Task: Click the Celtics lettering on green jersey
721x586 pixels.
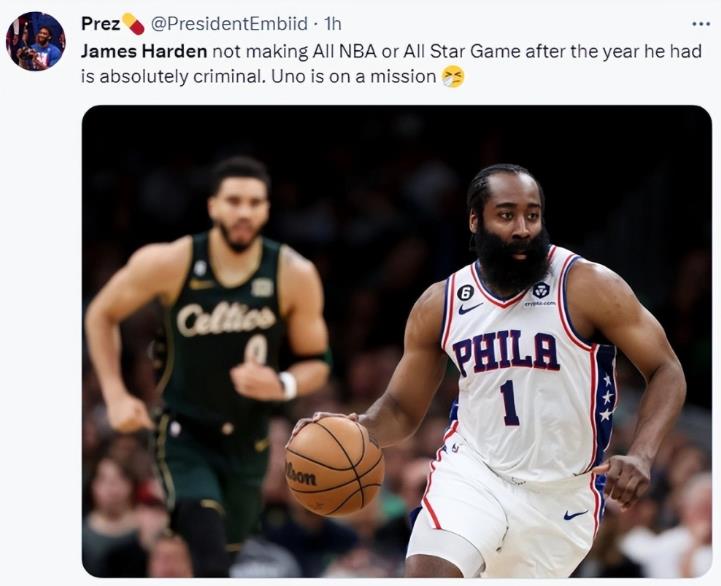Action: (226, 319)
